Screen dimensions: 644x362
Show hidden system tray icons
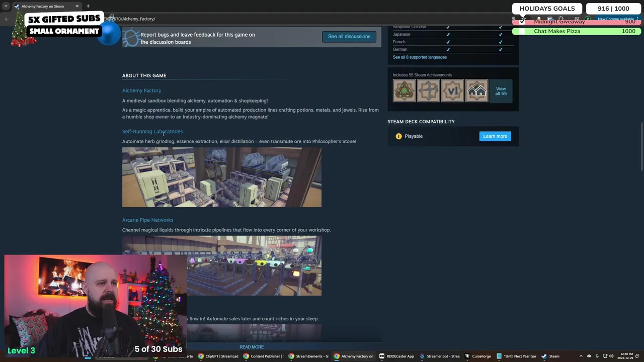(581, 356)
